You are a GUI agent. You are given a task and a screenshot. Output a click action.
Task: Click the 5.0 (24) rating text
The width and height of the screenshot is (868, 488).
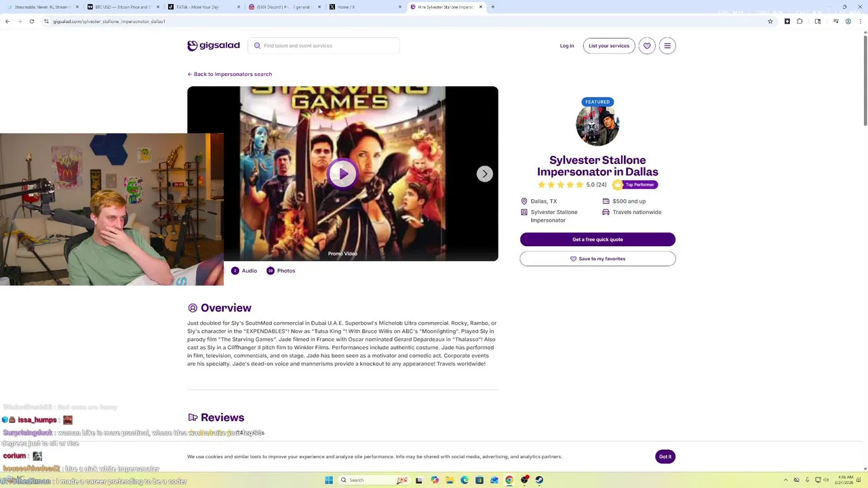pyautogui.click(x=596, y=184)
